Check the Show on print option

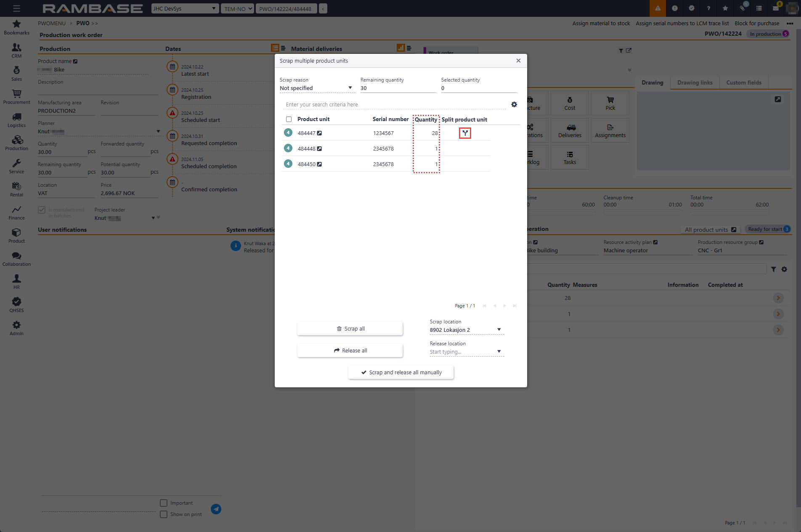(x=164, y=514)
